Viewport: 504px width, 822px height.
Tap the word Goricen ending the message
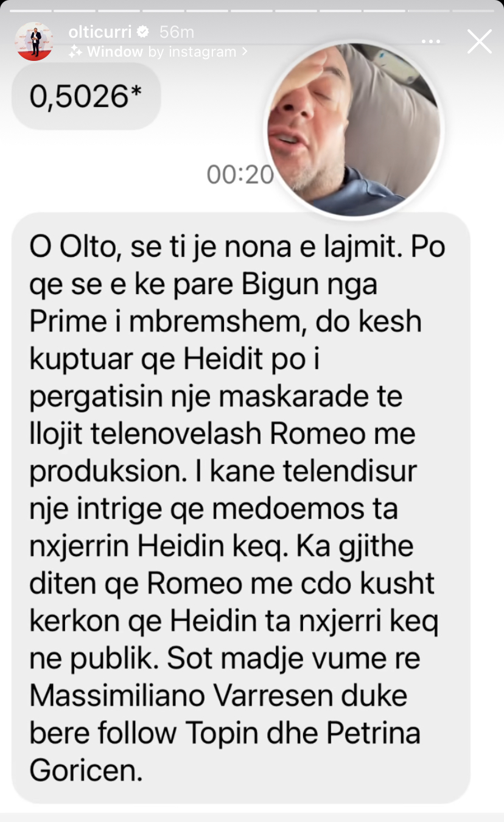pyautogui.click(x=85, y=771)
